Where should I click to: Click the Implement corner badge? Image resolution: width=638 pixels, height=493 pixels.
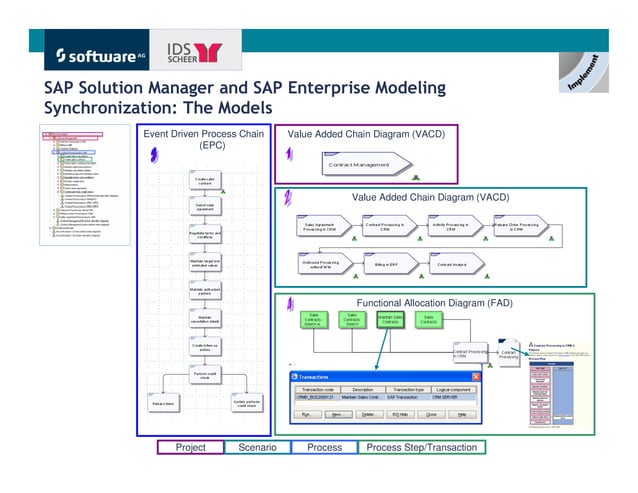tap(583, 72)
